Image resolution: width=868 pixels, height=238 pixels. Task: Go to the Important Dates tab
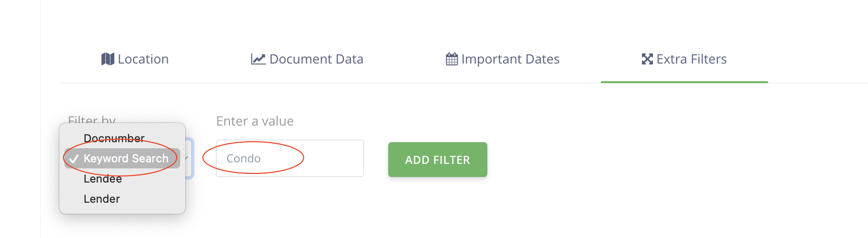(x=510, y=59)
